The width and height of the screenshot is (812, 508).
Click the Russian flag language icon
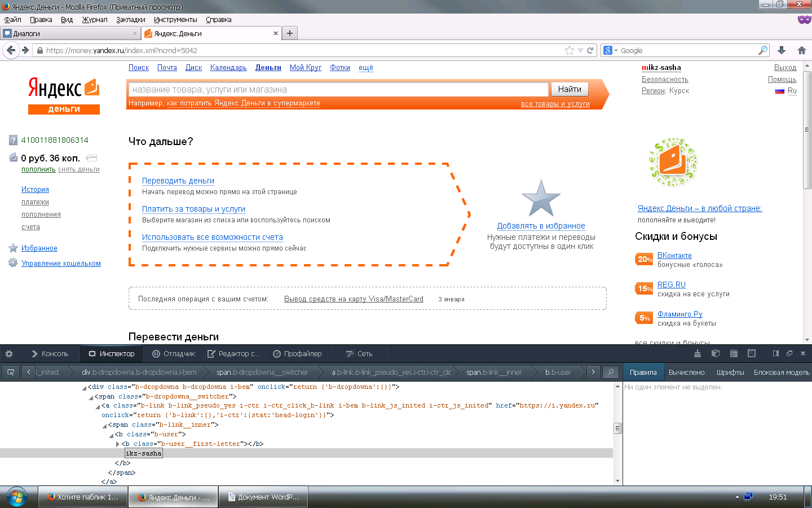pyautogui.click(x=780, y=91)
